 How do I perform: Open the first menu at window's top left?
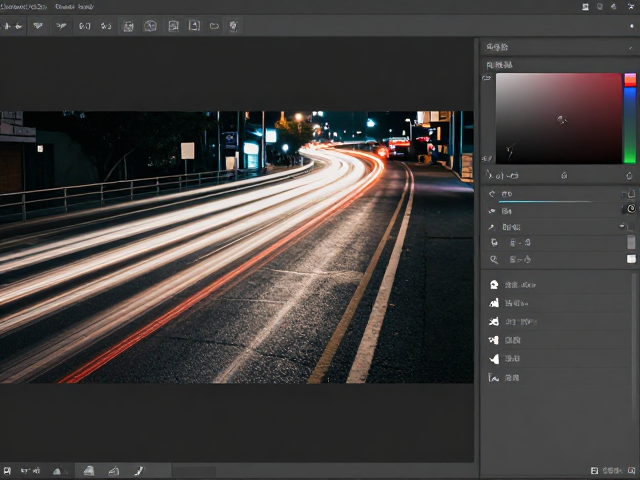[24, 7]
